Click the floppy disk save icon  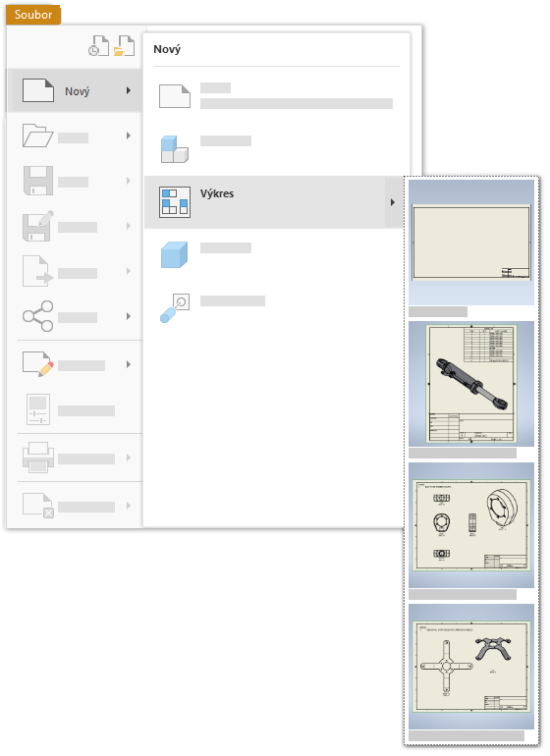(x=38, y=181)
